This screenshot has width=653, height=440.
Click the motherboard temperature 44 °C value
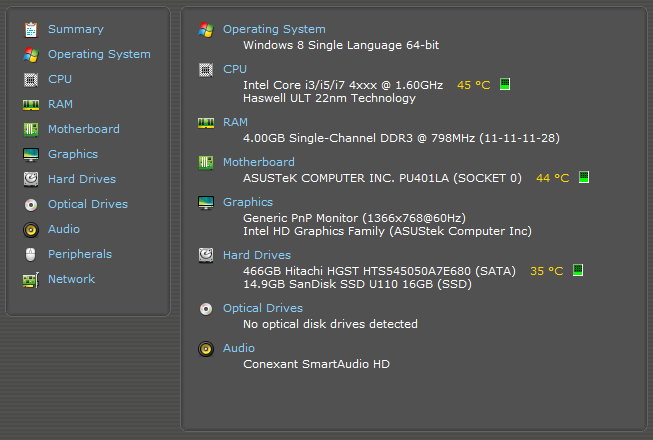553,178
